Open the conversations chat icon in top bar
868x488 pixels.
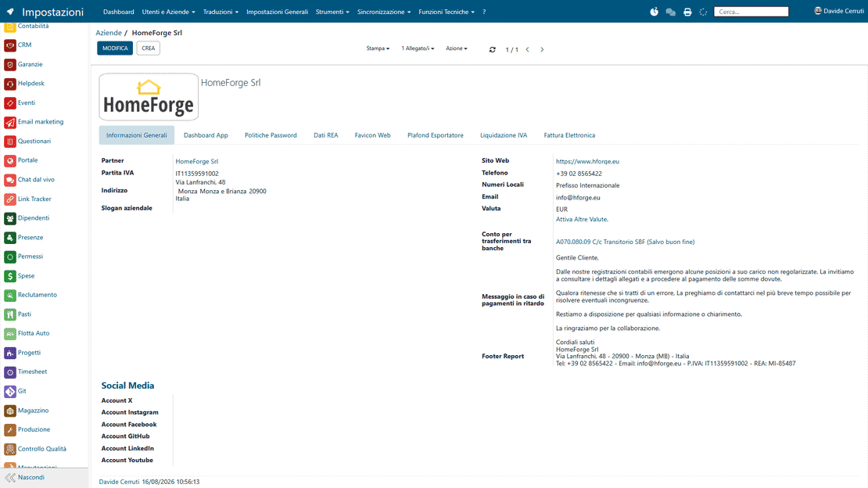(x=670, y=12)
